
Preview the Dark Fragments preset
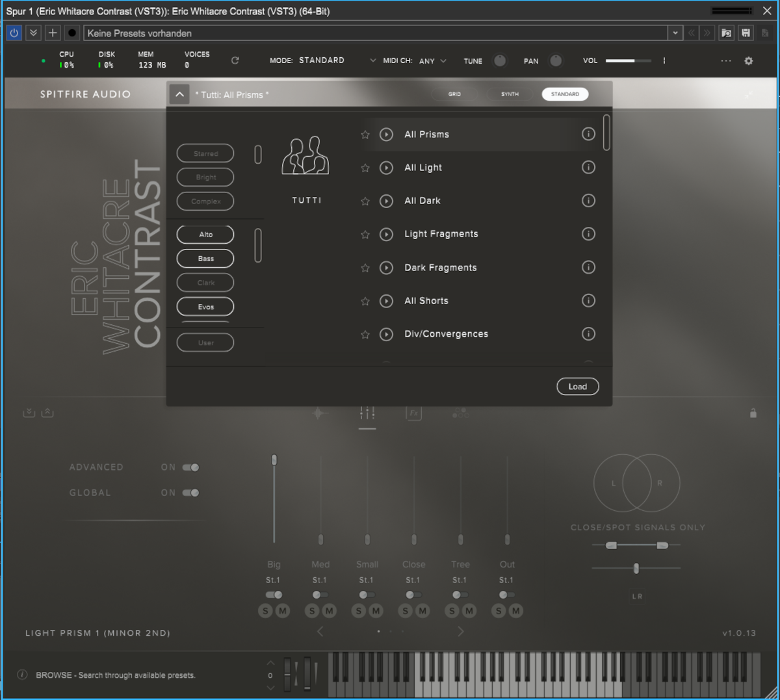[x=386, y=268]
